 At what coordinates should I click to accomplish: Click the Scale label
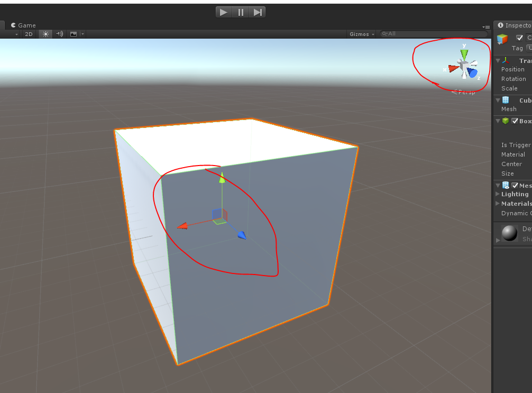coord(509,88)
